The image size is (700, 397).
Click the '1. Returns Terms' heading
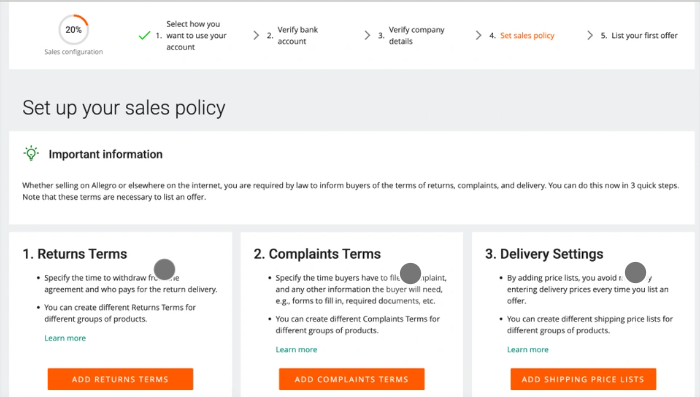[x=75, y=254]
